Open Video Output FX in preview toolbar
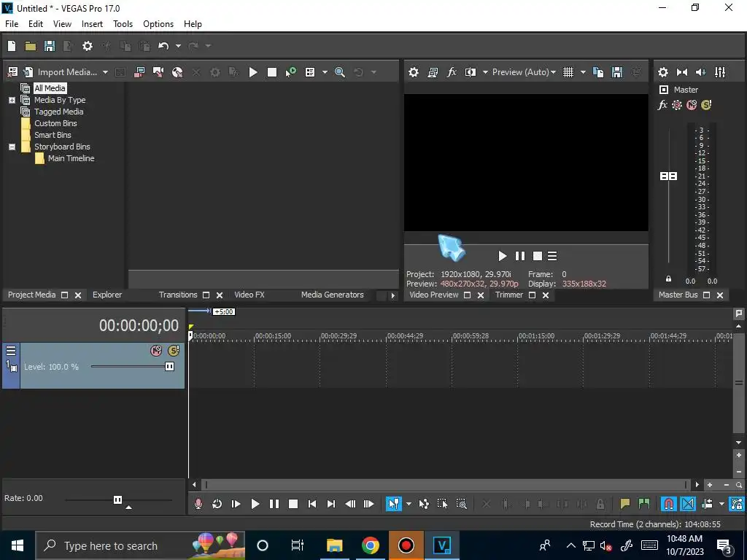747x560 pixels. pos(452,72)
